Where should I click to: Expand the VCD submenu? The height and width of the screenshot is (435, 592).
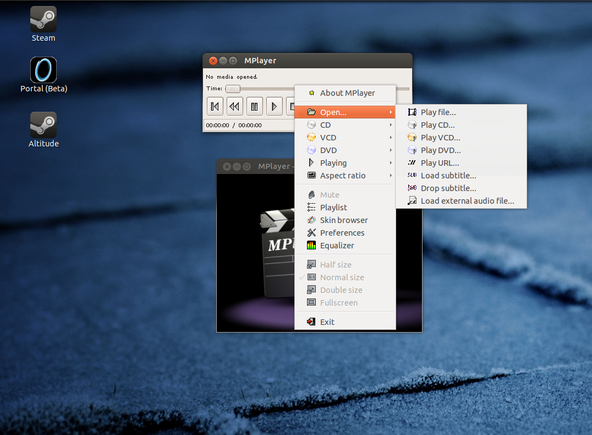[345, 137]
